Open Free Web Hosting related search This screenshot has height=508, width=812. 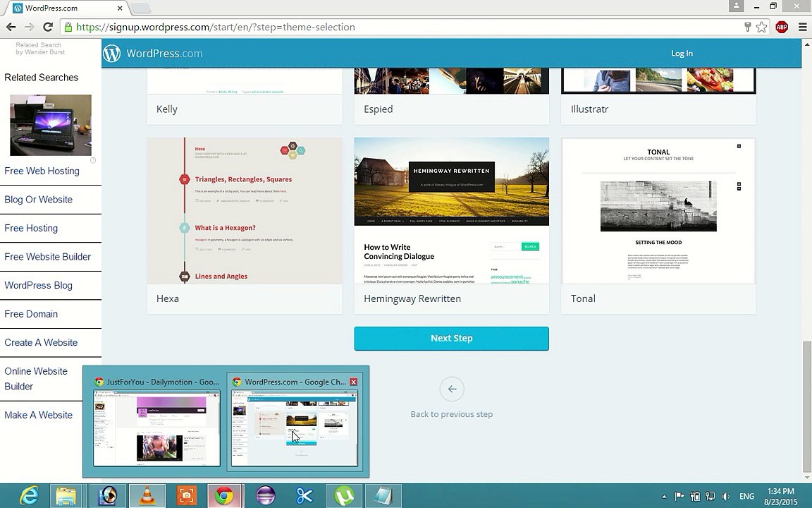click(x=42, y=171)
